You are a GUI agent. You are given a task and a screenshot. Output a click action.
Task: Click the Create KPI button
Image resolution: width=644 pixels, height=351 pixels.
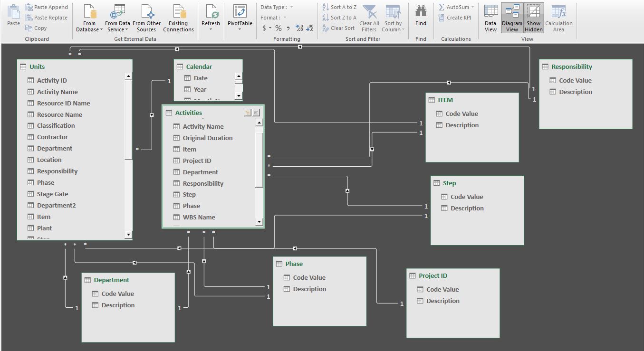pyautogui.click(x=456, y=18)
